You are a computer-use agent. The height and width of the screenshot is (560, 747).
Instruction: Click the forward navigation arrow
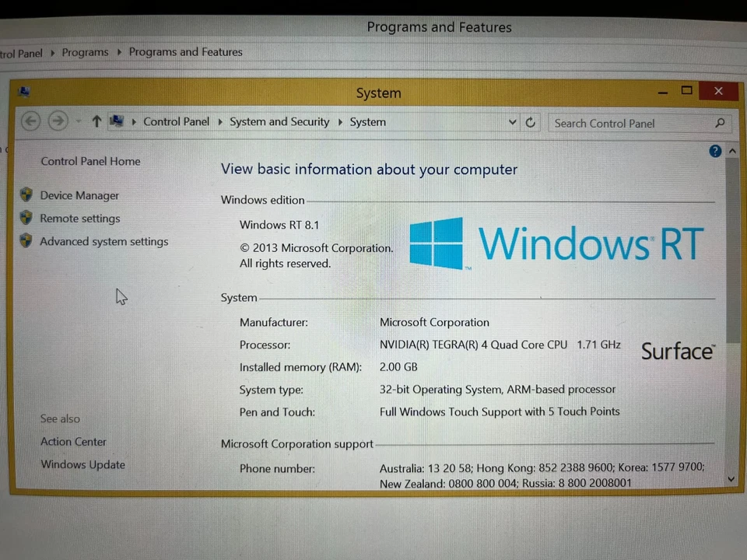tap(58, 121)
